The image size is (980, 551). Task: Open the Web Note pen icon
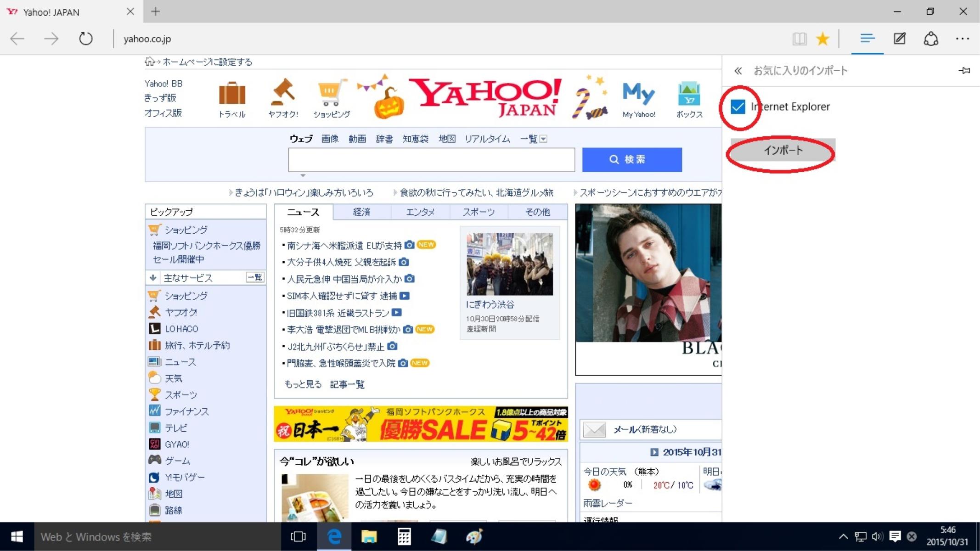click(x=899, y=39)
